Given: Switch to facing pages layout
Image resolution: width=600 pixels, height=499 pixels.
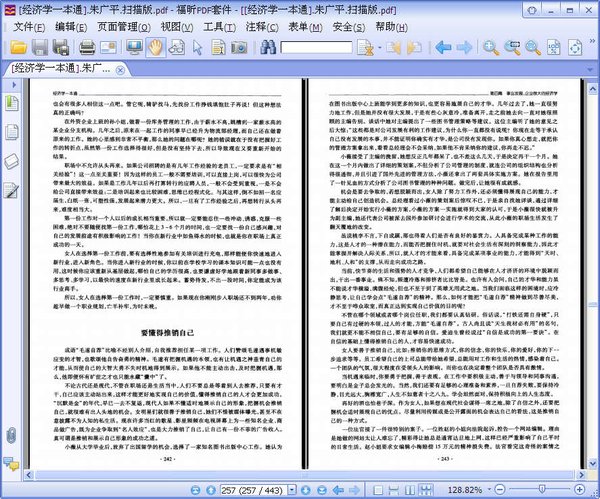Looking at the screenshot, I should pyautogui.click(x=410, y=490).
